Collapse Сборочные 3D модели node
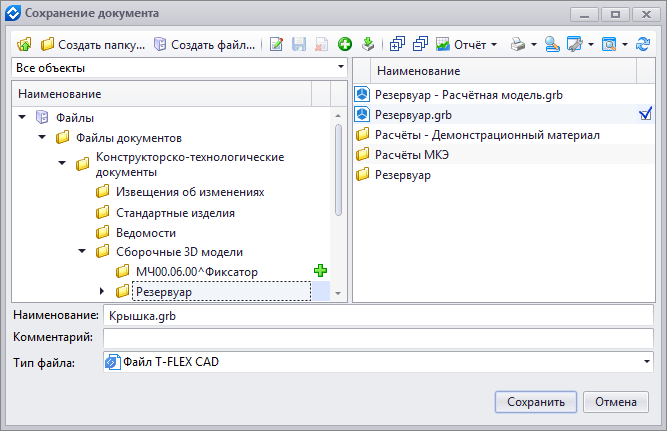The image size is (667, 431). [82, 251]
